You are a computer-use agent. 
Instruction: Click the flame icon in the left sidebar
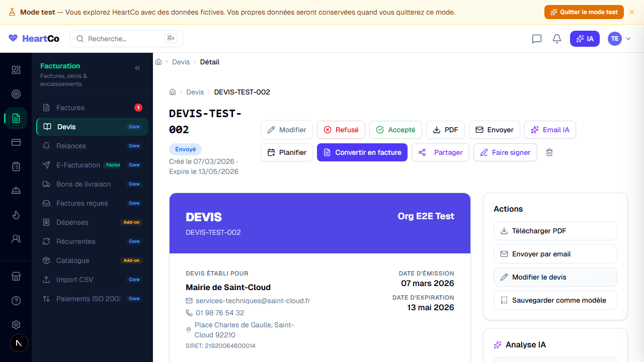(x=16, y=215)
